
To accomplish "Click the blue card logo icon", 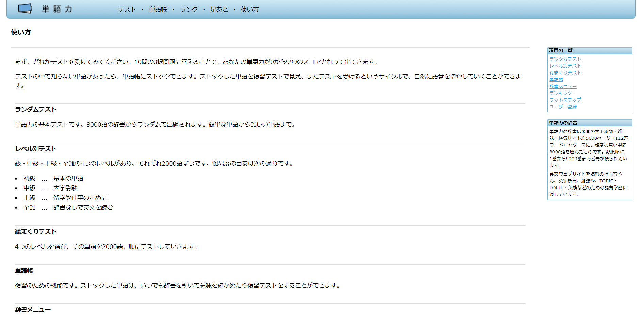I will 25,9.
